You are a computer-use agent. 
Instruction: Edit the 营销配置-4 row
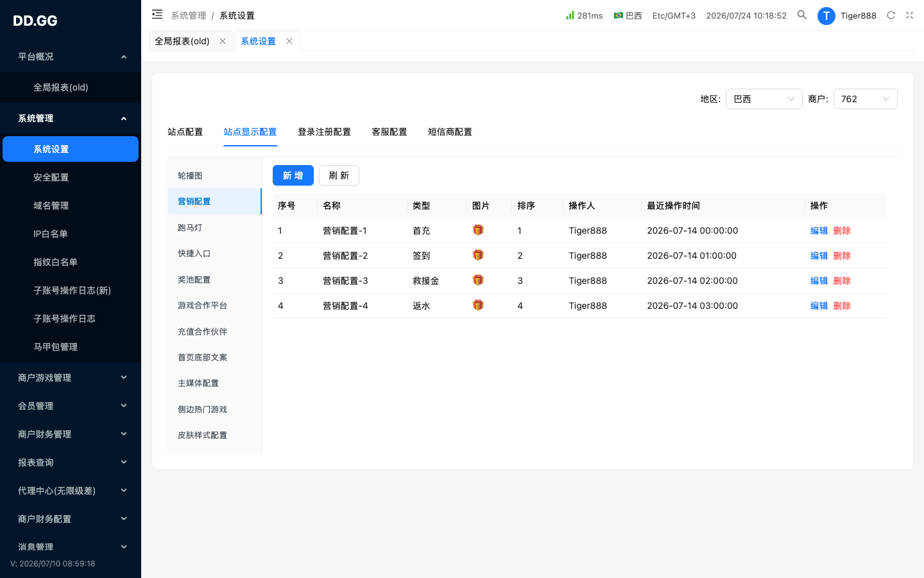[x=819, y=306]
